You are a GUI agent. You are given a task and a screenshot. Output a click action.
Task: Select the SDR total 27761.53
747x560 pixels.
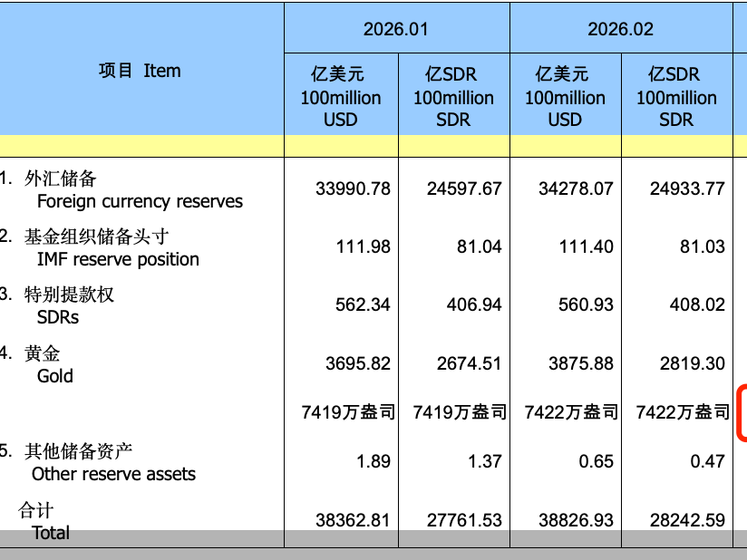[x=464, y=520]
